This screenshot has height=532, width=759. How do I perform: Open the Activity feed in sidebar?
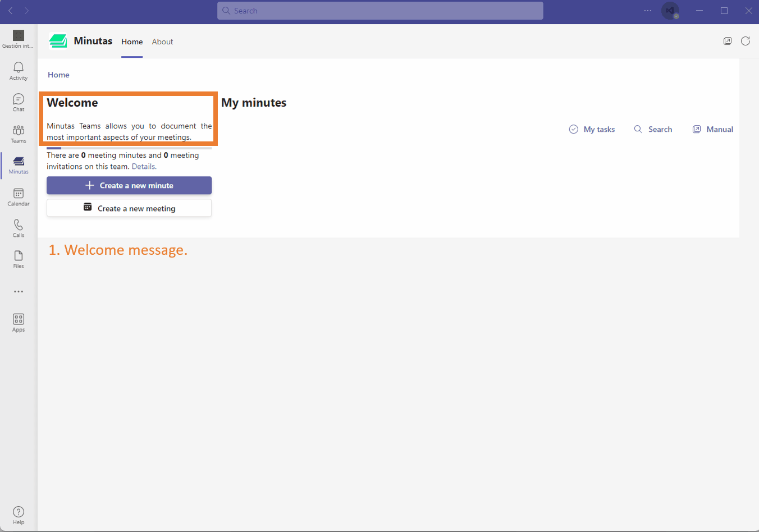(19, 71)
